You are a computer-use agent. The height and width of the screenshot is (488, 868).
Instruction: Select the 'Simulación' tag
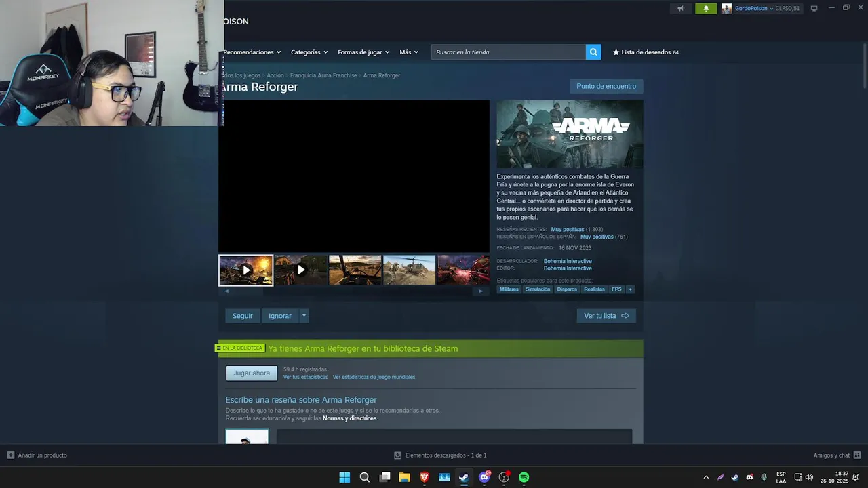click(538, 289)
